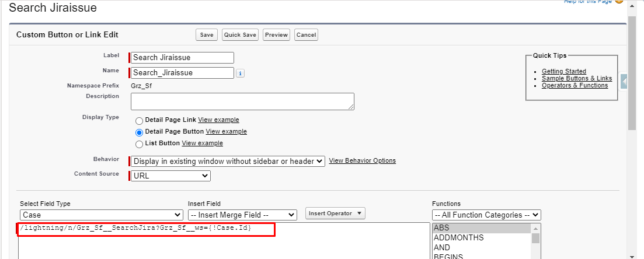Open Getting Started quick tip
This screenshot has height=259, width=644.
(x=564, y=71)
